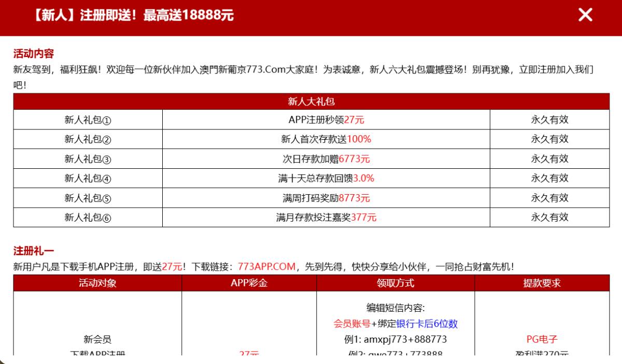622x364 pixels.
Task: Click the 提款要求 column header
Action: 542,283
